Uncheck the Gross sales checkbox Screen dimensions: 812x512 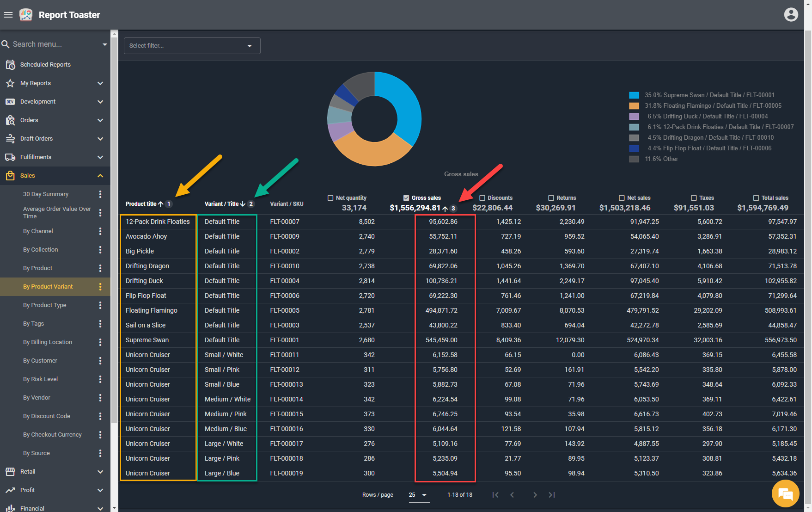[406, 198]
